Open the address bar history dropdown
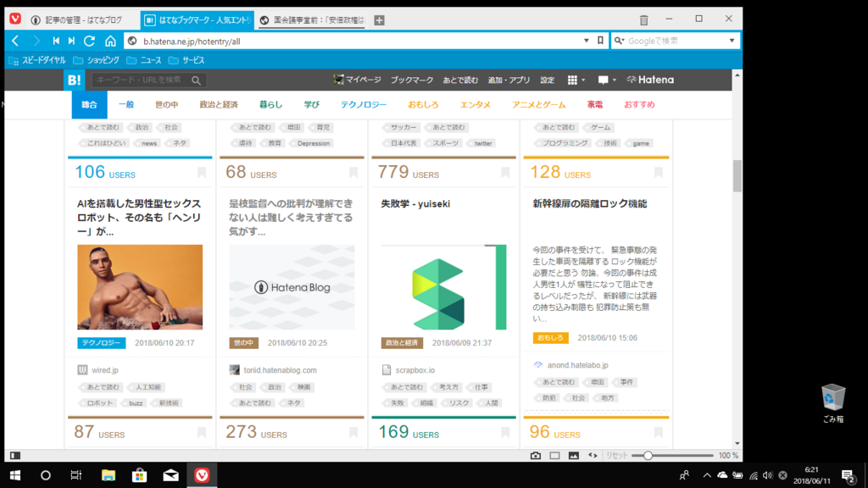 point(587,41)
